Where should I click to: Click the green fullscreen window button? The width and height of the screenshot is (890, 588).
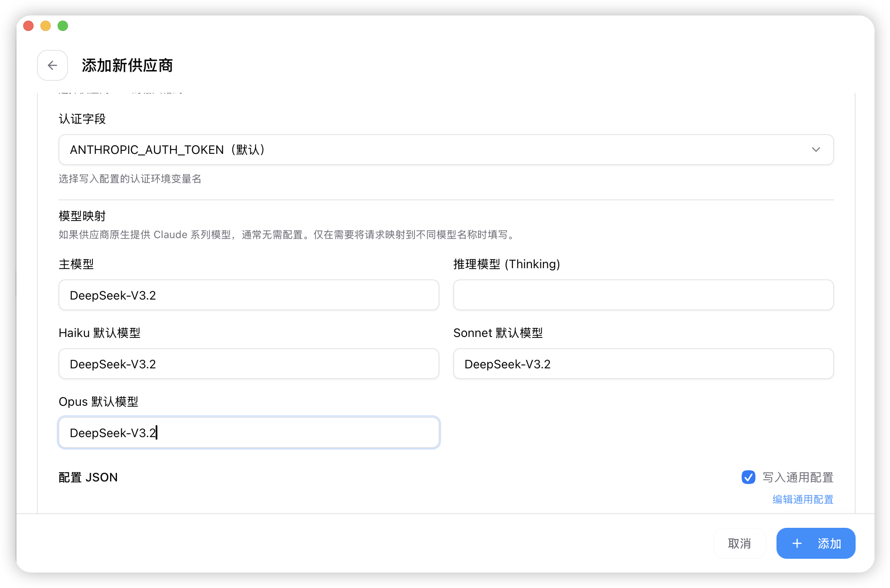point(63,26)
